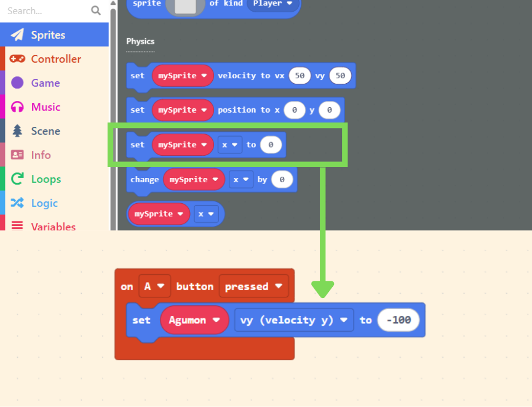Viewport: 532px width, 407px height.
Task: Click the Music headphones icon
Action: tap(17, 107)
